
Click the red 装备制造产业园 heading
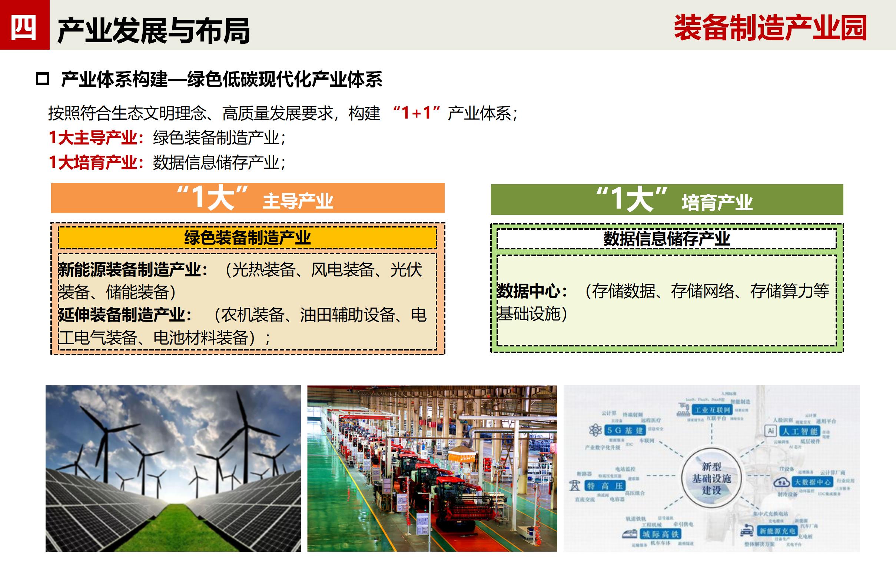point(770,28)
